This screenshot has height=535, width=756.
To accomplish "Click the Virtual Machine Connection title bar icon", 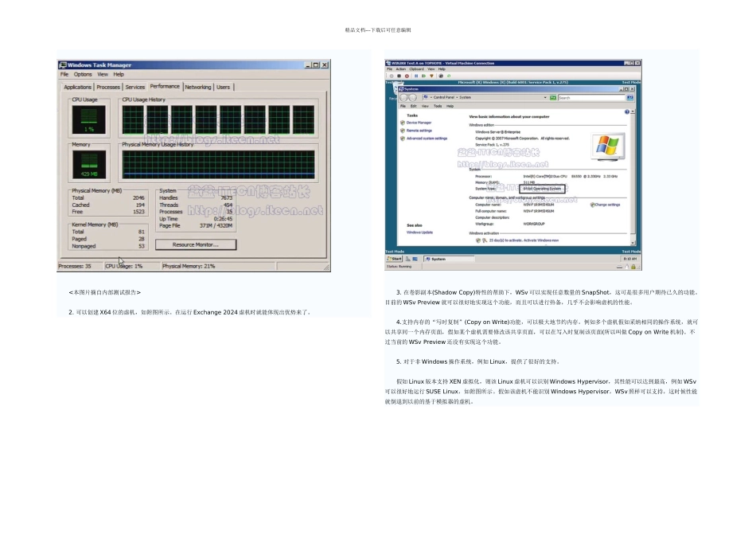I will point(388,63).
